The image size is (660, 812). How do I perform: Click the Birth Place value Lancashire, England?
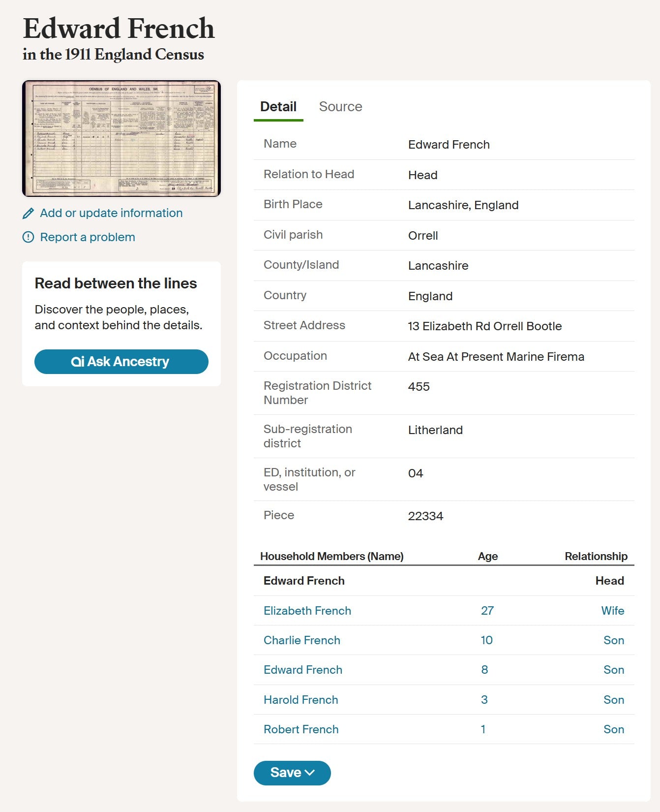tap(463, 205)
